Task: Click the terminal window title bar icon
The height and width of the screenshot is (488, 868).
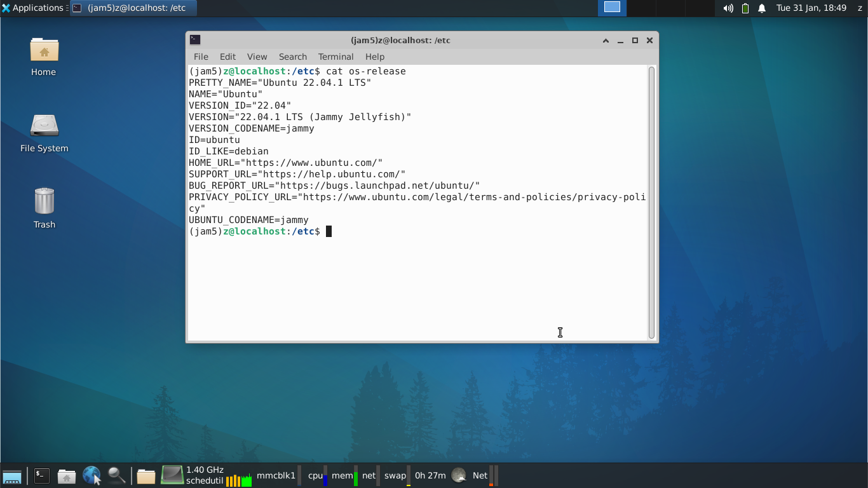Action: click(195, 40)
